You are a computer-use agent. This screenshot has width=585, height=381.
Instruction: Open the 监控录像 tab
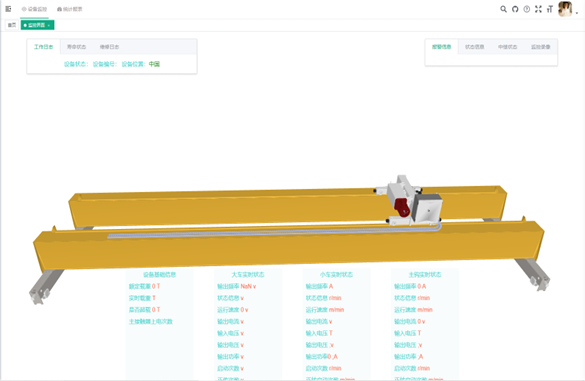(x=541, y=47)
